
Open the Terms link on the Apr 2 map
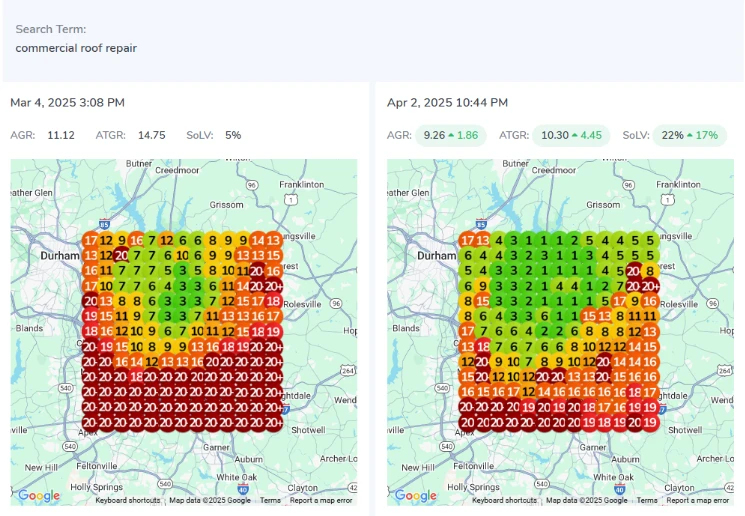[x=647, y=500]
